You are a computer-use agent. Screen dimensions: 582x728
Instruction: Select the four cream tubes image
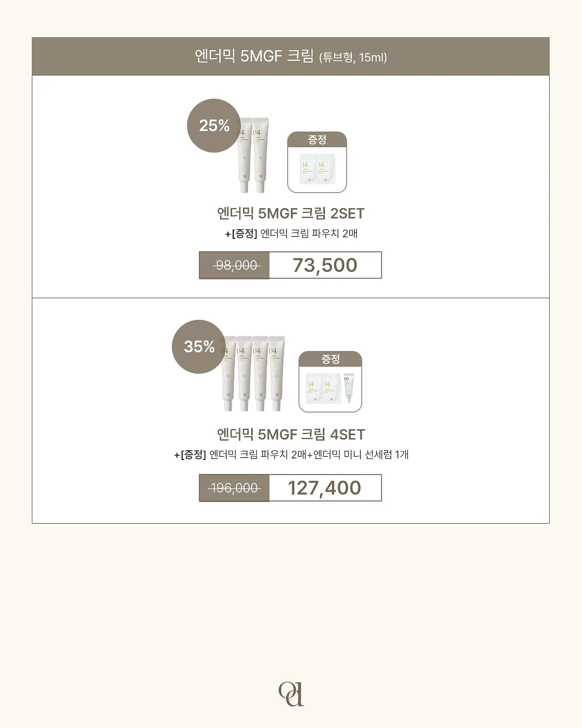point(253,374)
